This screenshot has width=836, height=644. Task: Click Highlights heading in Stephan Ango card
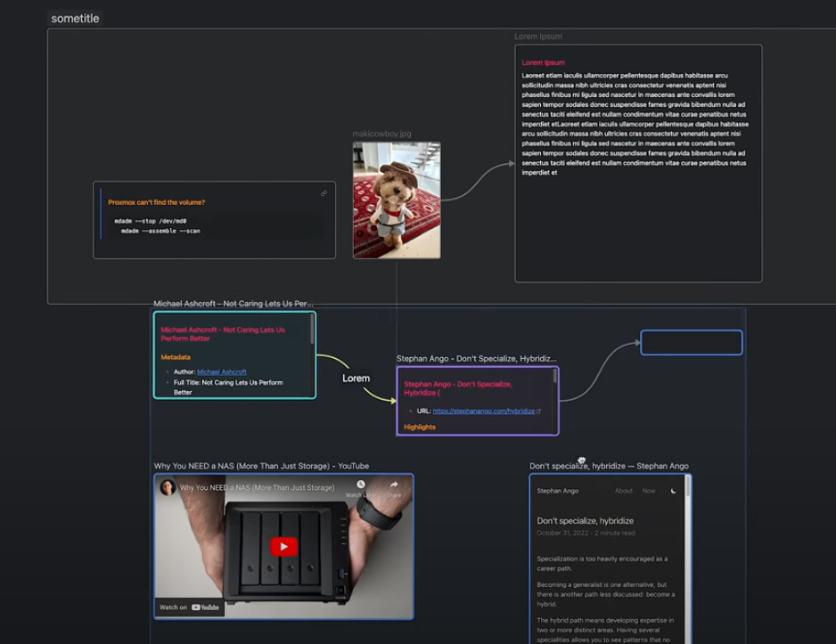click(420, 428)
